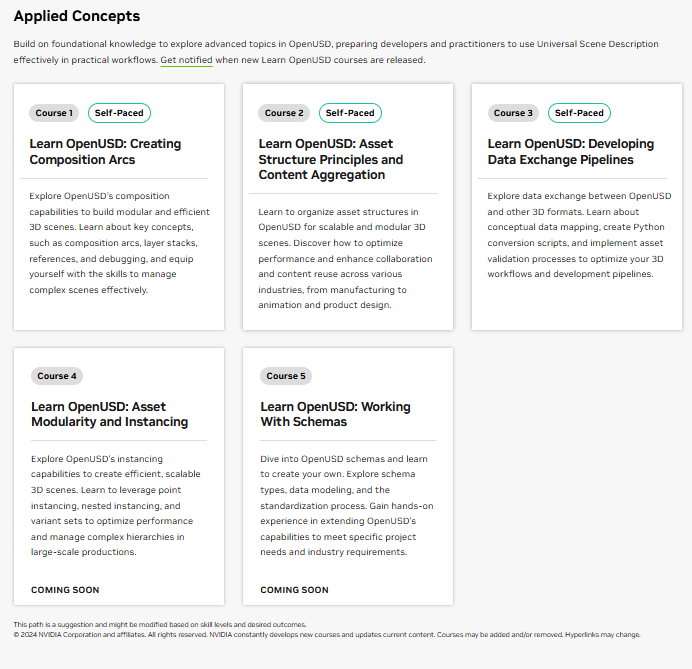Click the Working With Schemas description text
This screenshot has height=669, width=692.
[x=346, y=506]
